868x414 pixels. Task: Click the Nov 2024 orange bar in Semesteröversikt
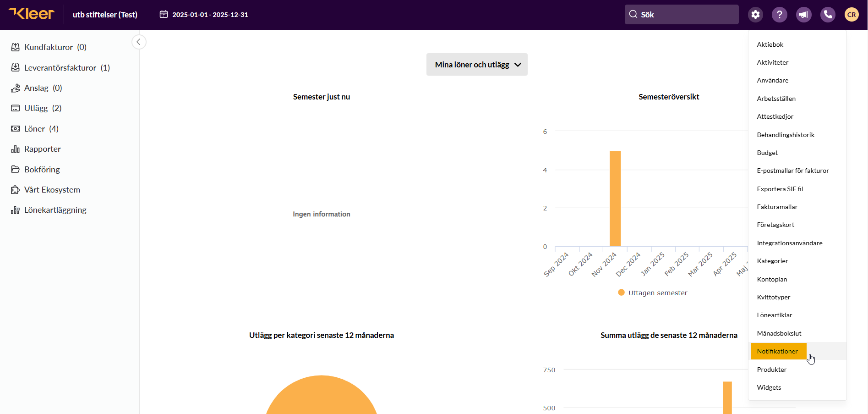[x=615, y=199]
